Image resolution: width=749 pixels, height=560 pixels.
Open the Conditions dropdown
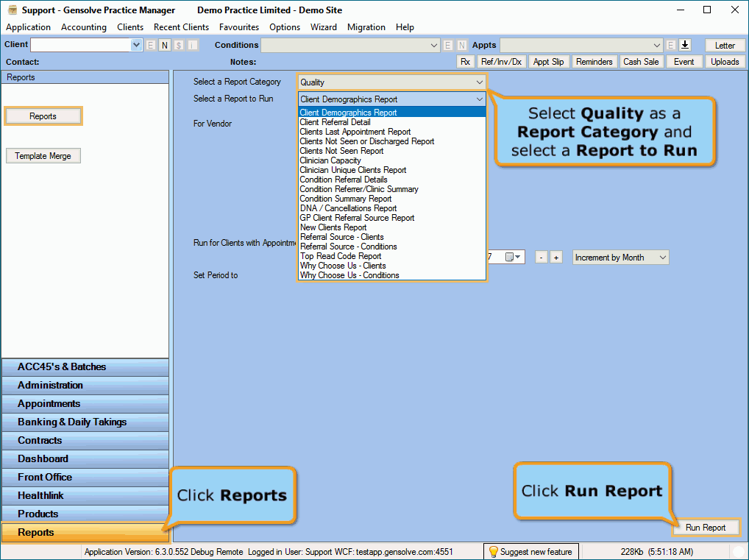[434, 46]
